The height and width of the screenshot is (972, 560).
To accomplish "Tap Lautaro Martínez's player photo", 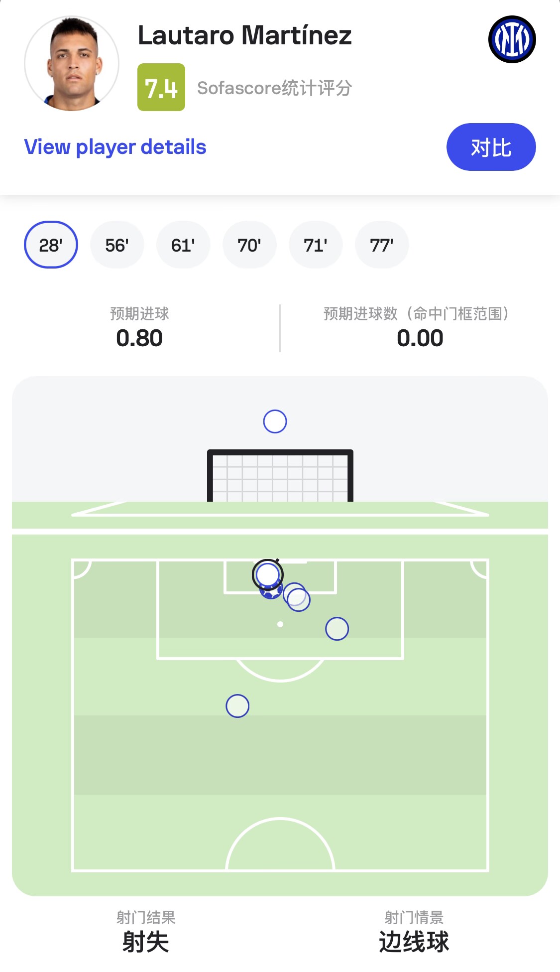I will [72, 63].
